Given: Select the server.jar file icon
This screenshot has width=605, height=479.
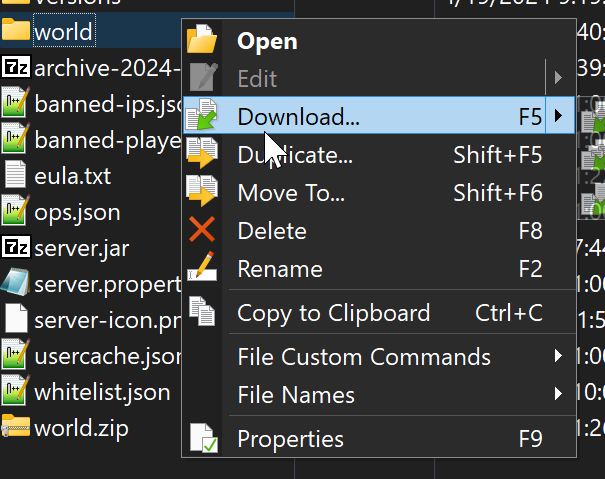Looking at the screenshot, I should [15, 247].
